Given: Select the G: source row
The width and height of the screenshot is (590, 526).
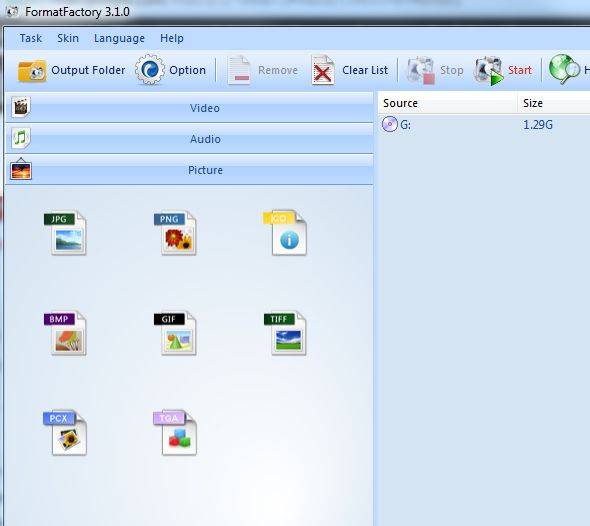Looking at the screenshot, I should click(484, 125).
